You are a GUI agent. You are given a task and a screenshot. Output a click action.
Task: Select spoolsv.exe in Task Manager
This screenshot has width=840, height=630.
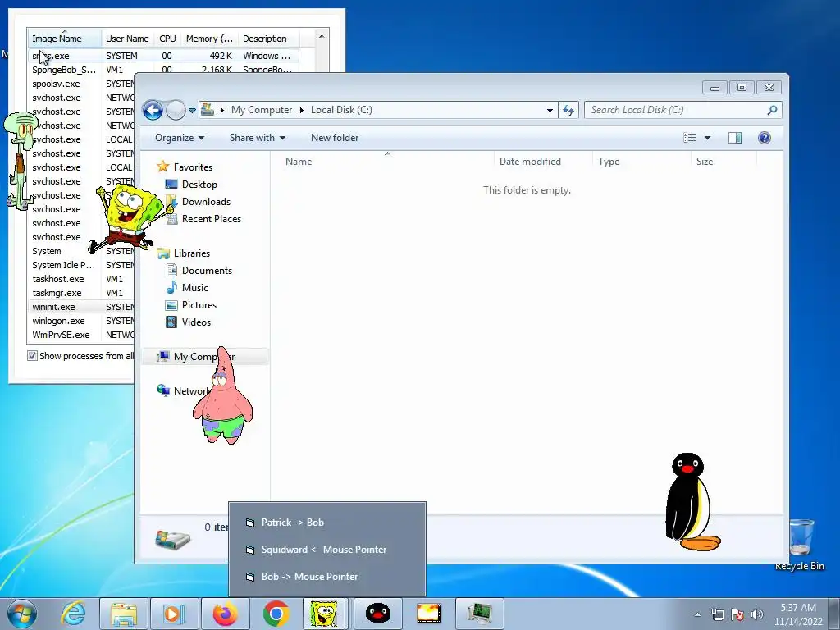coord(81,84)
